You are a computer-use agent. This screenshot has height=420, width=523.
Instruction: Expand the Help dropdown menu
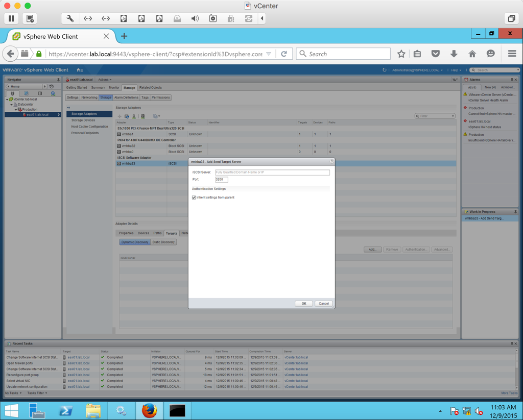pos(456,70)
